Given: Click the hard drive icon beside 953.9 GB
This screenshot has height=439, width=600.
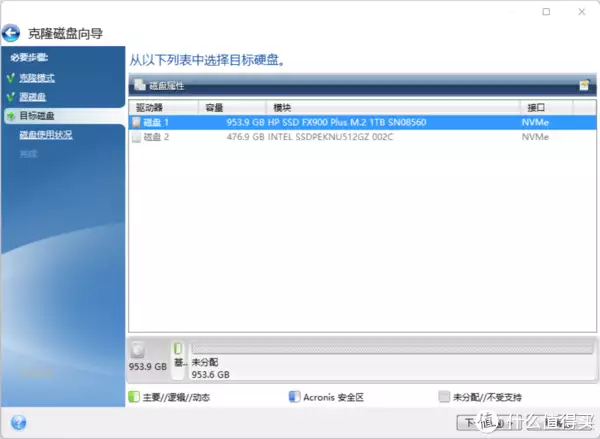Looking at the screenshot, I should [138, 350].
